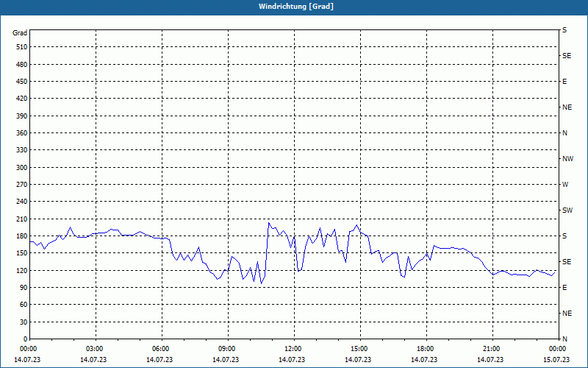Select the 120 degree tick label

(22, 270)
